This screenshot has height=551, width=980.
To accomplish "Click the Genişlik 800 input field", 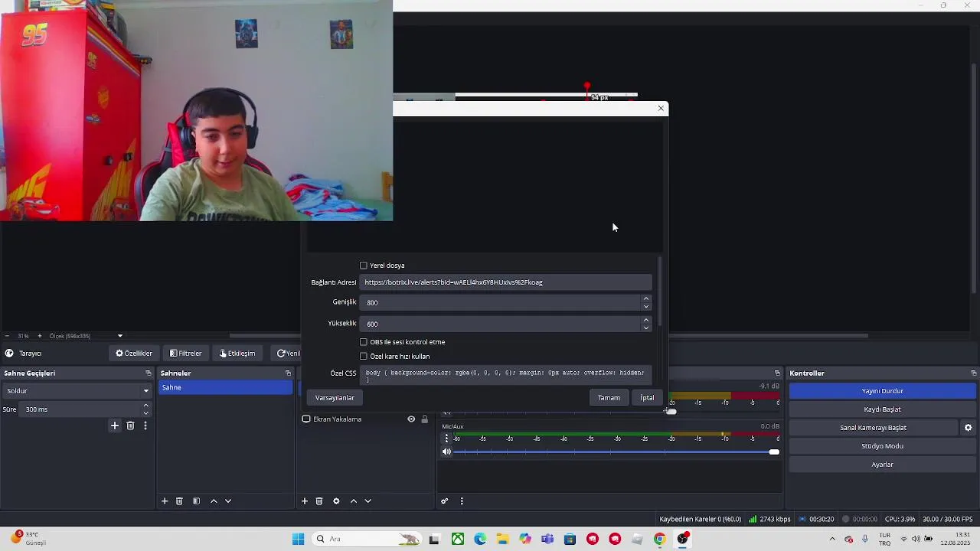I will coord(500,302).
